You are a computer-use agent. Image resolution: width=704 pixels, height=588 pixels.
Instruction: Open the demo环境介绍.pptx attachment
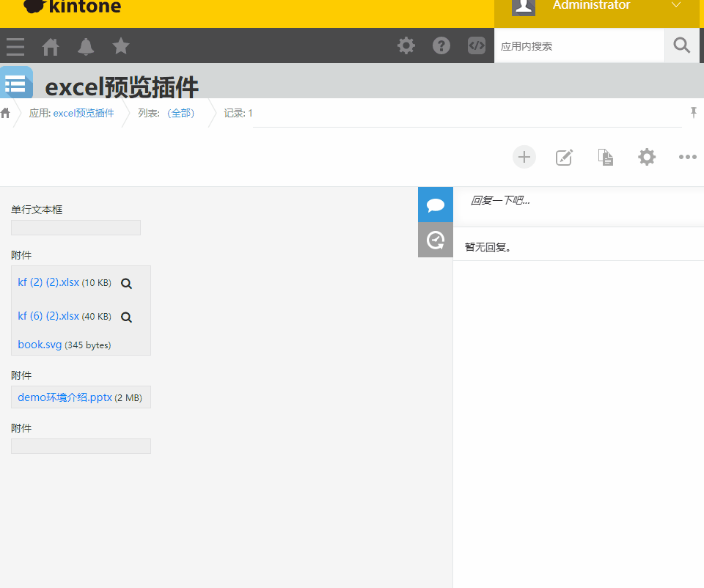[x=65, y=397]
